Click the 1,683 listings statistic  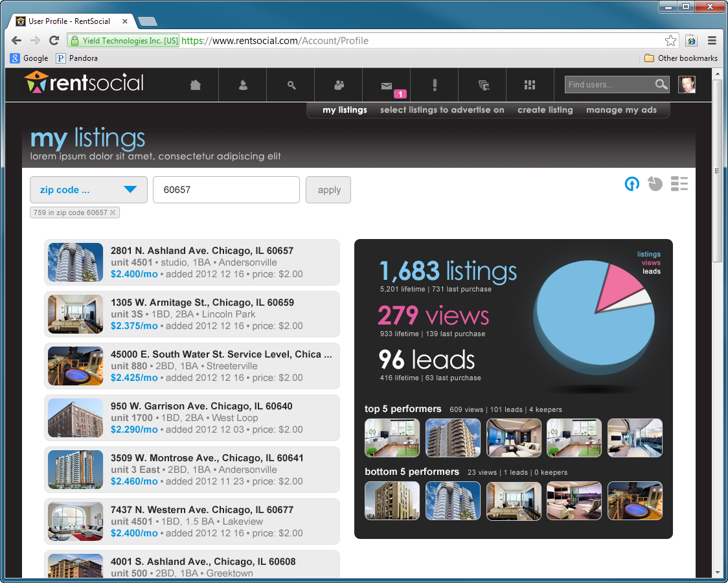click(x=448, y=271)
